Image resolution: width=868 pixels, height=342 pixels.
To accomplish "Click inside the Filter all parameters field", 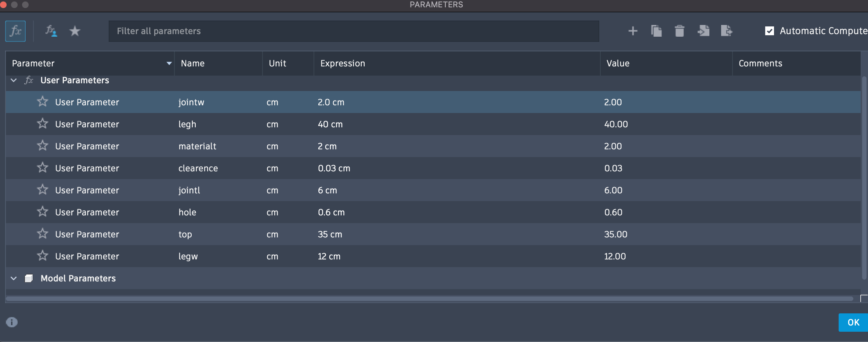I will (x=352, y=31).
